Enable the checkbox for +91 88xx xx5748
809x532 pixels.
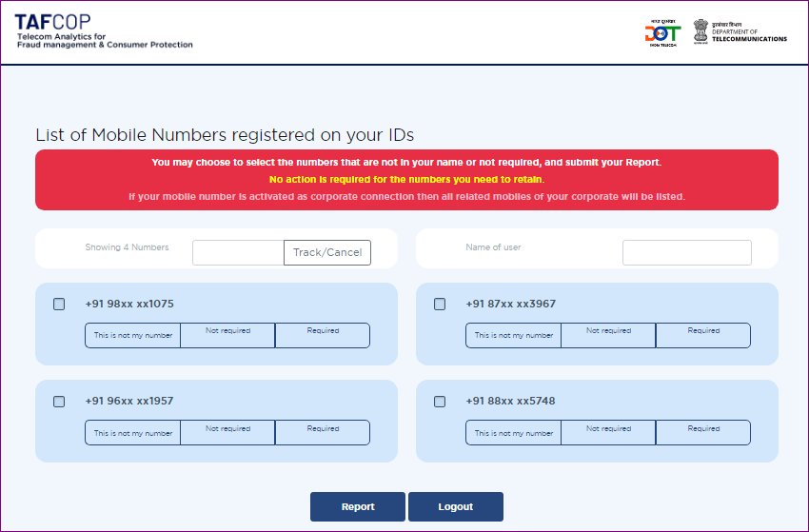click(440, 402)
